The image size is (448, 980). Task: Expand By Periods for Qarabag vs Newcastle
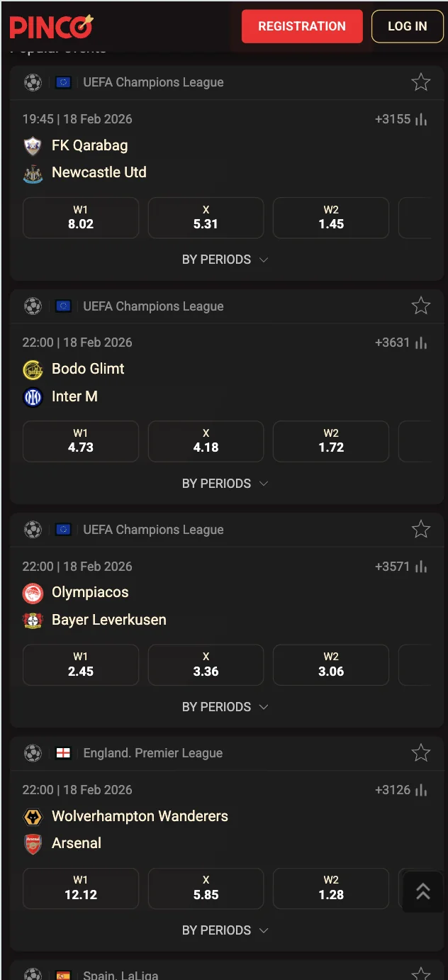point(224,260)
